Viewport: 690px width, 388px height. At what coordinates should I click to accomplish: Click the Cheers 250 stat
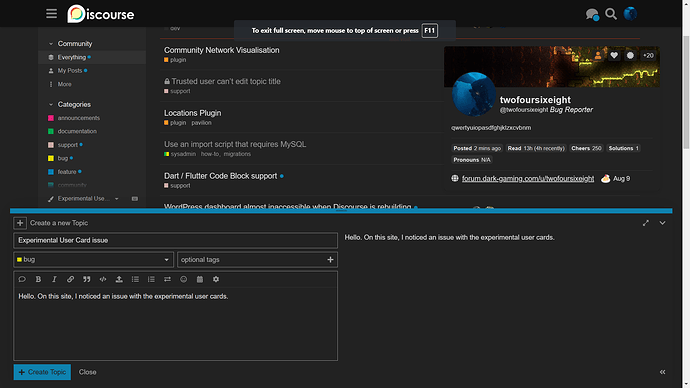586,148
